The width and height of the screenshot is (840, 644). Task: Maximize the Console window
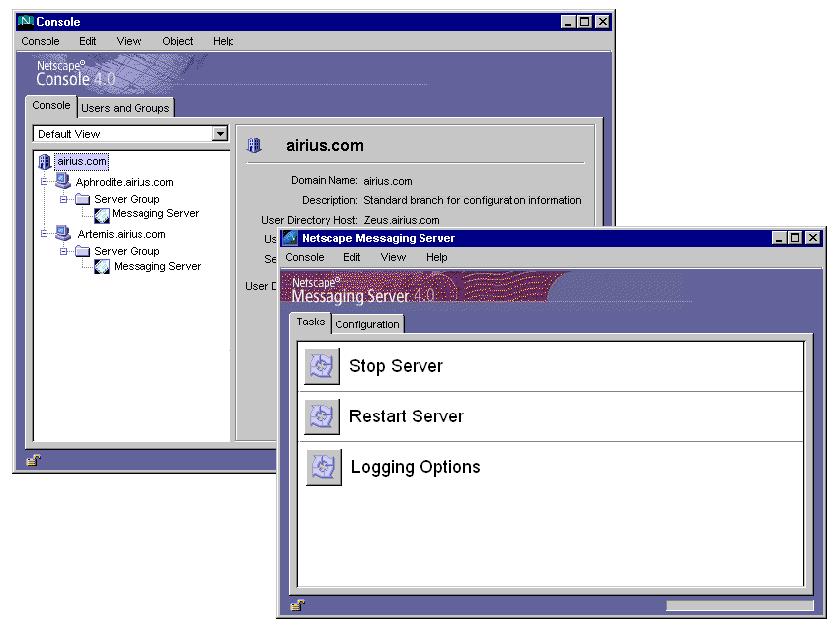585,22
